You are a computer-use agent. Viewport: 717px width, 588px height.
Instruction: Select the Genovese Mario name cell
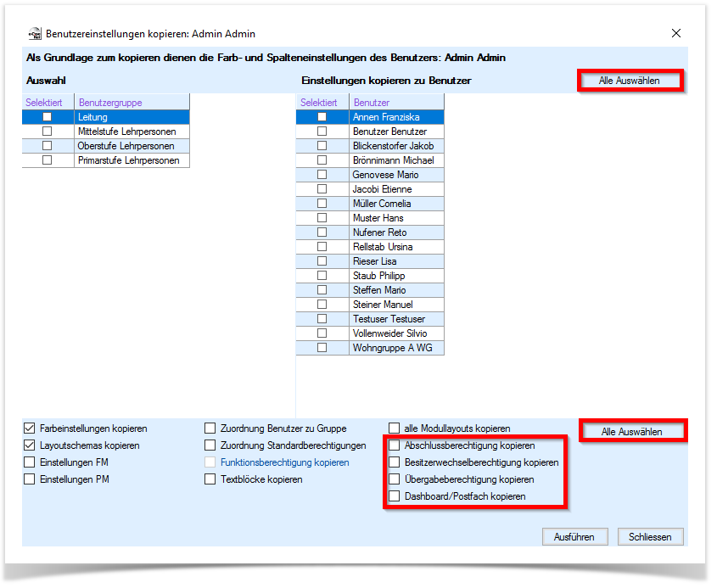coord(396,175)
